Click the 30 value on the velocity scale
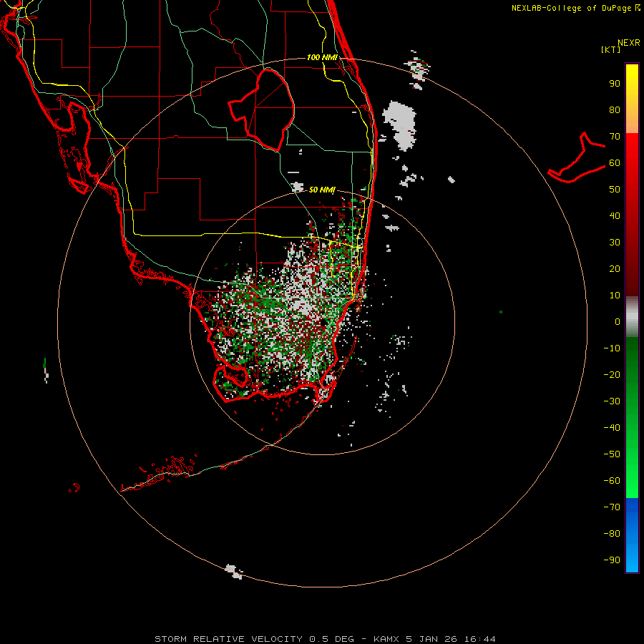 [615, 243]
